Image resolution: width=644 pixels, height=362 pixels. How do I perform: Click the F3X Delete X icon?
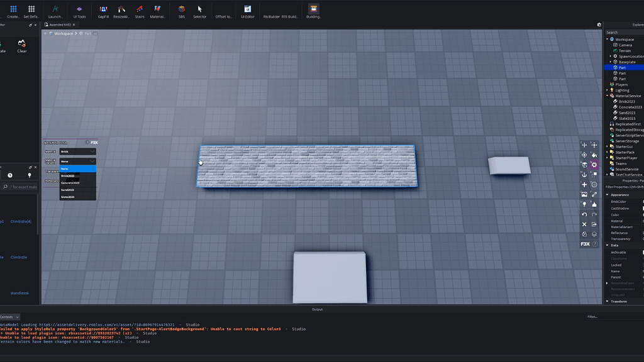[x=584, y=224]
